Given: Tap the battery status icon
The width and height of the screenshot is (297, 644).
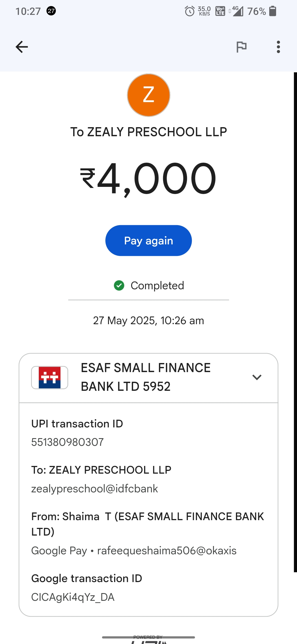Looking at the screenshot, I should pyautogui.click(x=273, y=11).
